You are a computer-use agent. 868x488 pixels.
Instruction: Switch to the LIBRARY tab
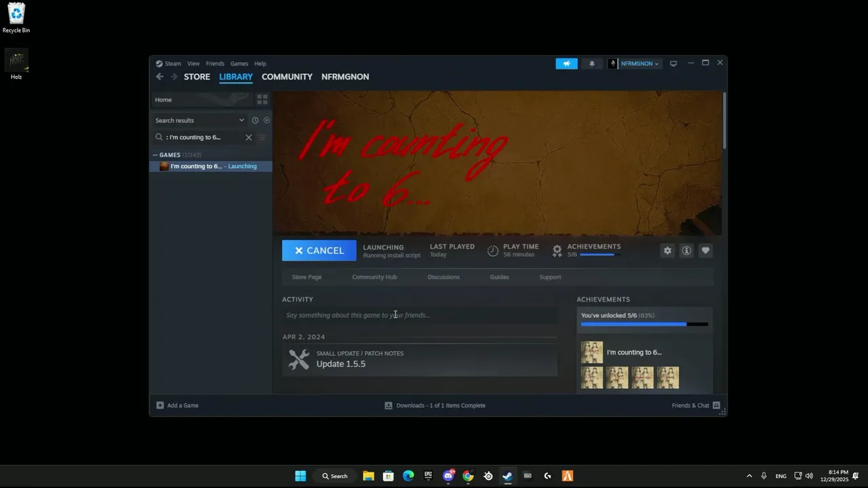(236, 77)
